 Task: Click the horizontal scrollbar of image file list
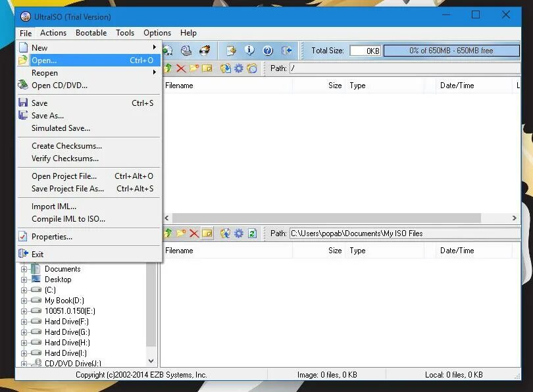(x=326, y=218)
